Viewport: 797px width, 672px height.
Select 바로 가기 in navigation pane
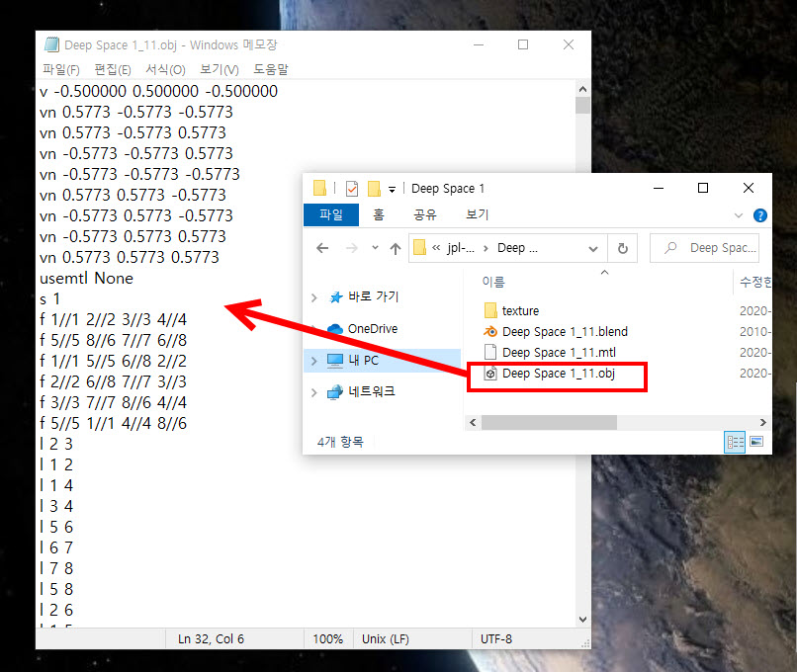tap(373, 296)
